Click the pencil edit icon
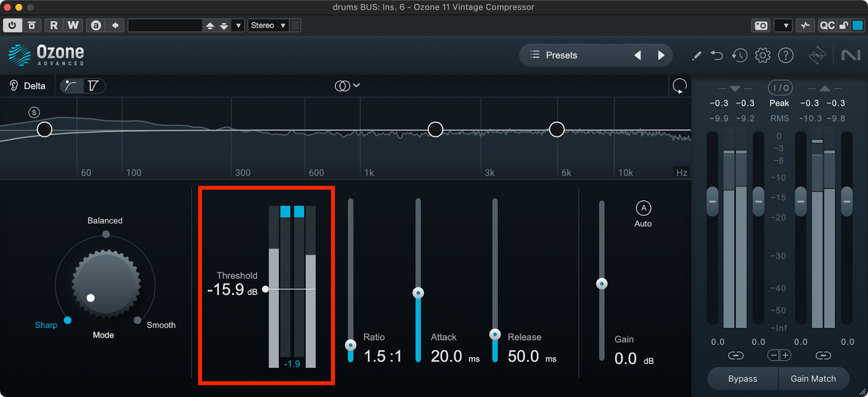 coord(697,55)
